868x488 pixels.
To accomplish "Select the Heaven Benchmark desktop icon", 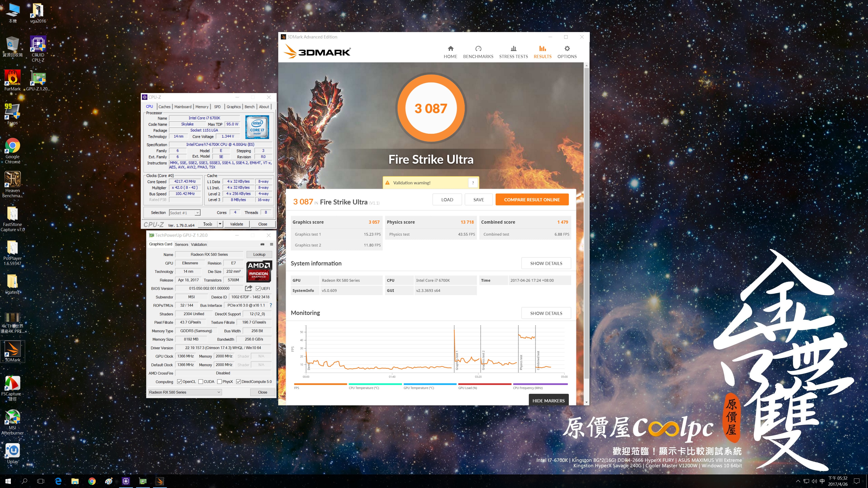I will pos(12,184).
